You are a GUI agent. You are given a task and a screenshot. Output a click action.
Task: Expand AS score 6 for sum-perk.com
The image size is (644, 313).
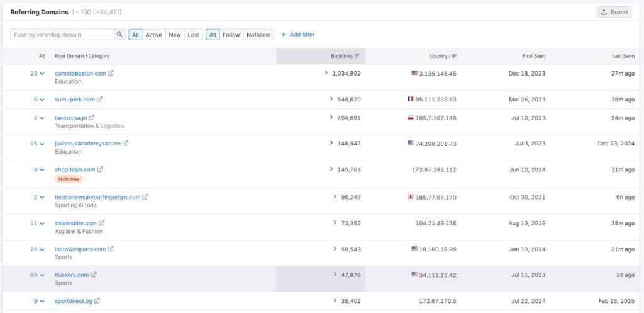pos(39,99)
